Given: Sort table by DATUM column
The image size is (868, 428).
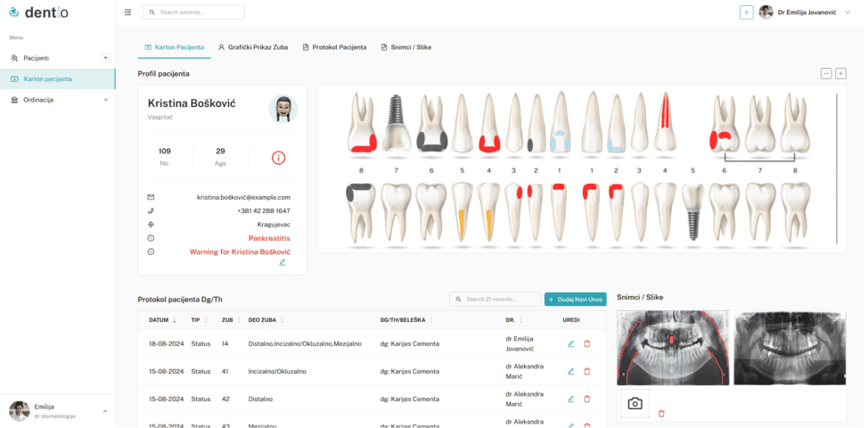Looking at the screenshot, I should [163, 320].
